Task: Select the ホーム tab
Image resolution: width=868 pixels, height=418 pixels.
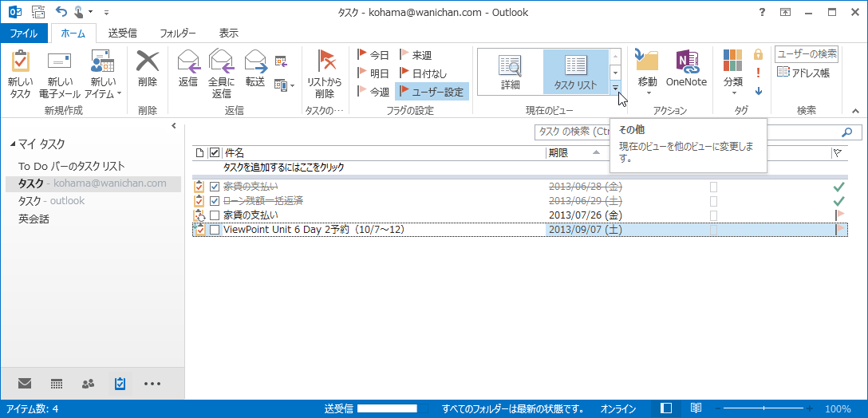Action: coord(73,34)
